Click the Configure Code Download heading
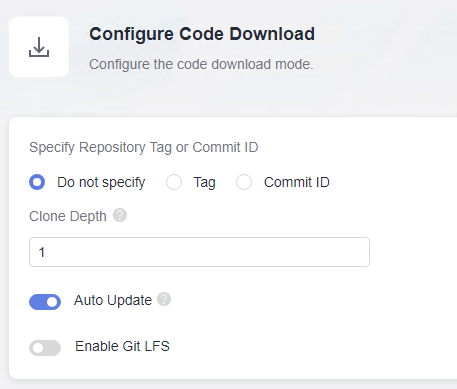Image resolution: width=457 pixels, height=389 pixels. coord(202,34)
